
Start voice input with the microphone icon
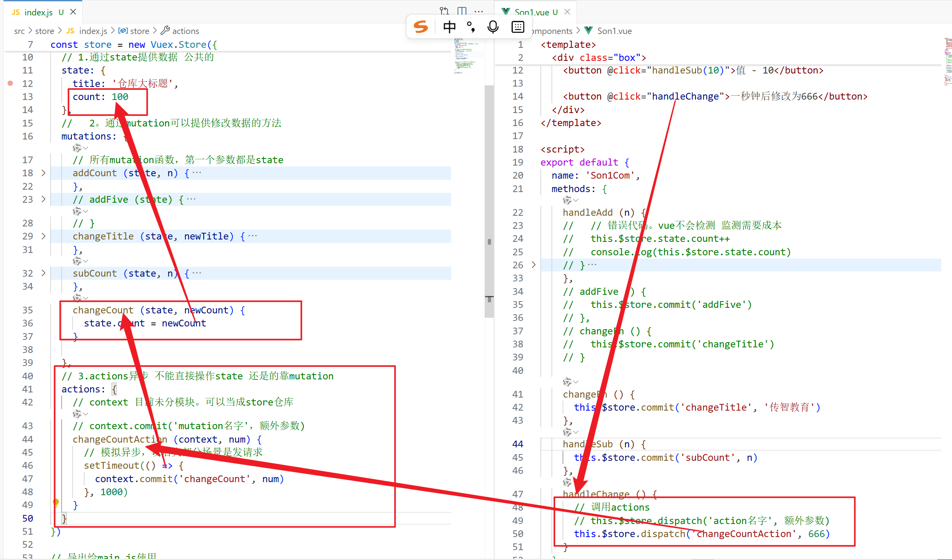493,27
